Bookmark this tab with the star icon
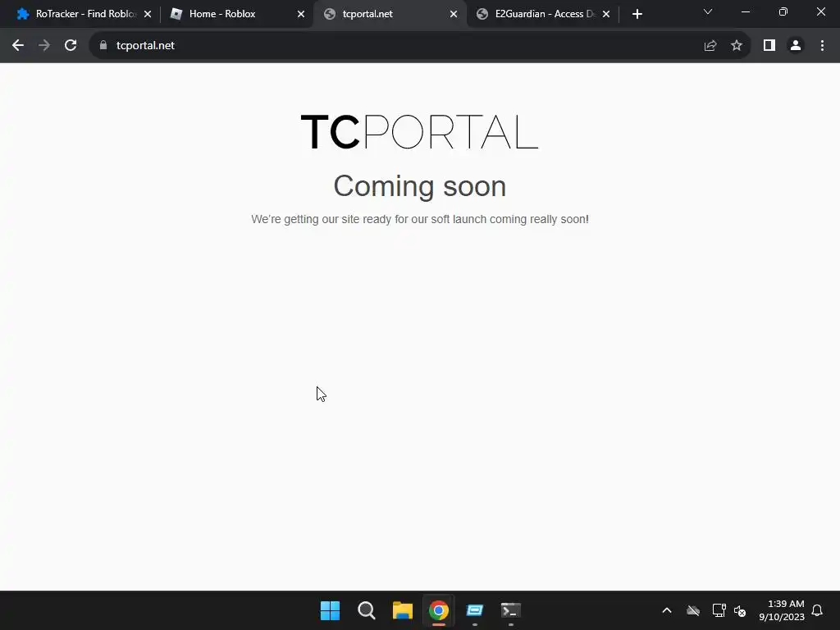The height and width of the screenshot is (630, 840). (737, 46)
